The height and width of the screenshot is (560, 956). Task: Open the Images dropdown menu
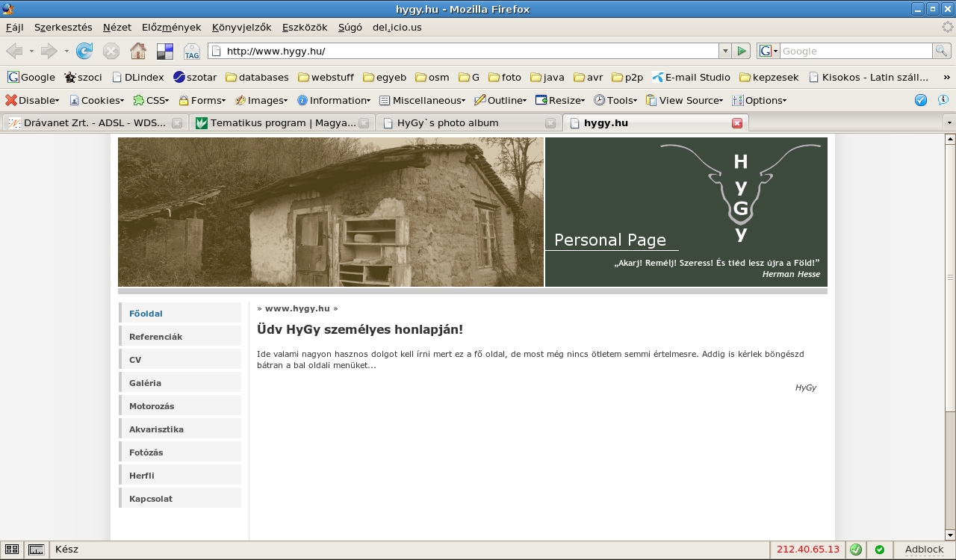tap(261, 100)
